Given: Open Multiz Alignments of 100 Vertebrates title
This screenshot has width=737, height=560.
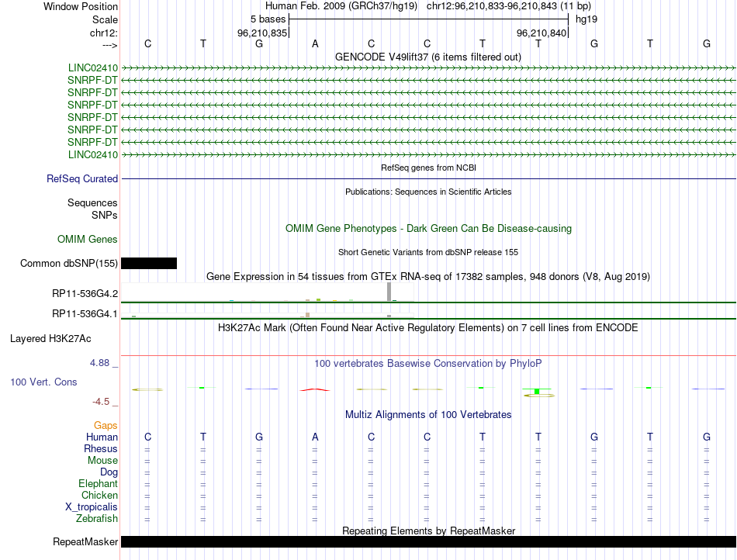Looking at the screenshot, I should (x=428, y=414).
